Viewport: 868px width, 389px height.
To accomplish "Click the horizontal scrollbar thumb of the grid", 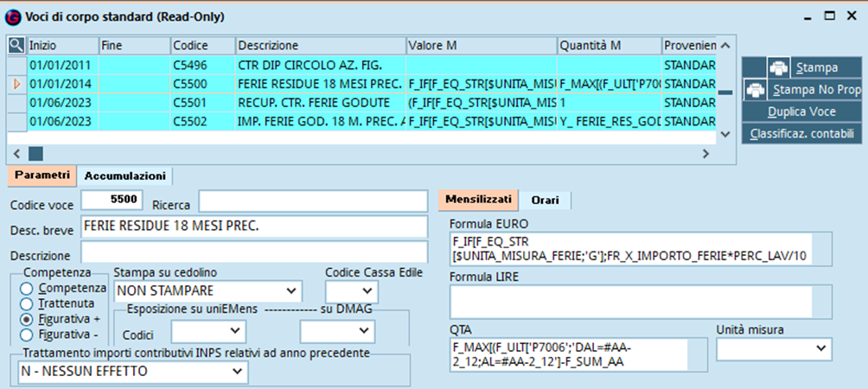I will 35,154.
